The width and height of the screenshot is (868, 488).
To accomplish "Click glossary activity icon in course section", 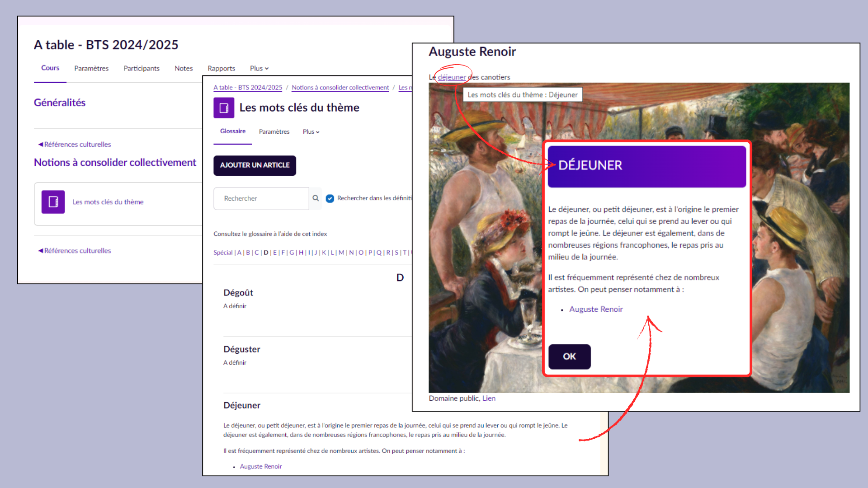I will click(53, 202).
